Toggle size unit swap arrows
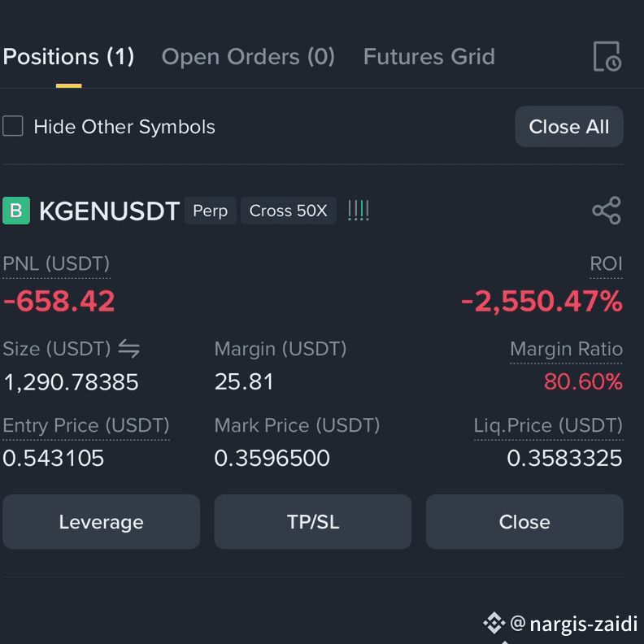644x644 pixels. (x=129, y=349)
